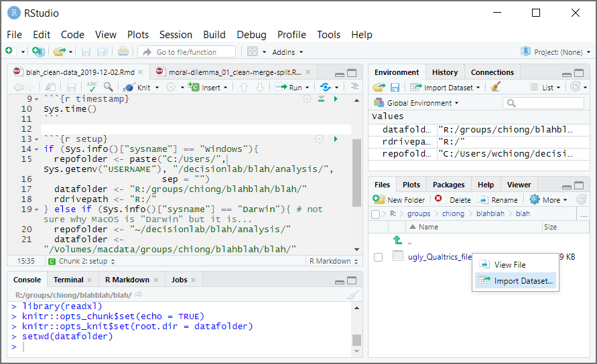Click the console vertical scrollbar thumb
Image resolution: width=597 pixels, height=364 pixels.
[x=356, y=339]
